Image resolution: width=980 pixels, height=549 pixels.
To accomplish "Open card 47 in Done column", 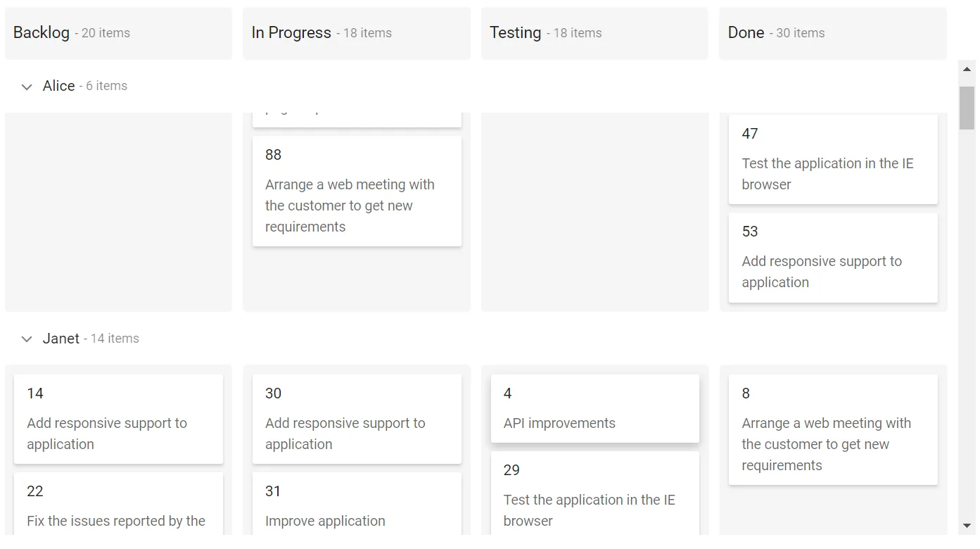I will (x=833, y=160).
